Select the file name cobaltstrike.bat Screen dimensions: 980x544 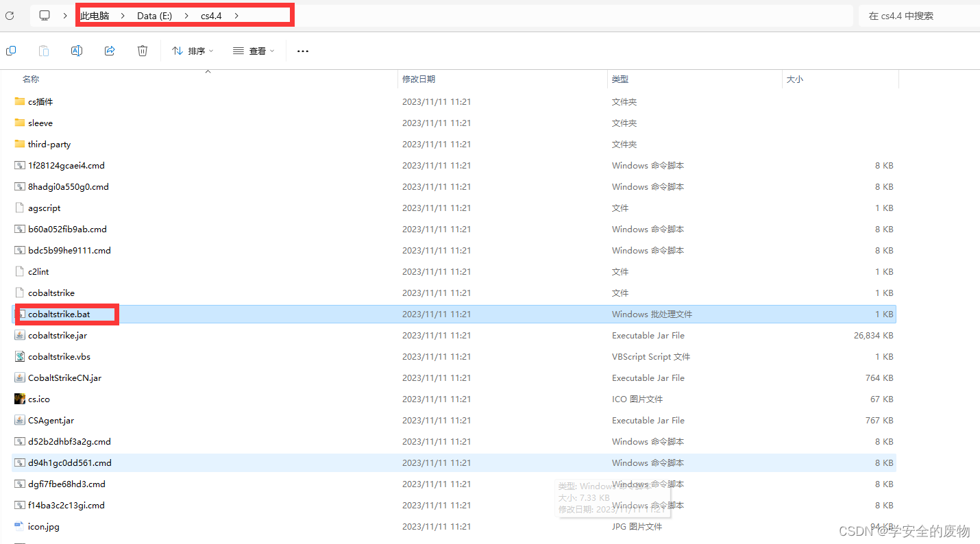[59, 314]
